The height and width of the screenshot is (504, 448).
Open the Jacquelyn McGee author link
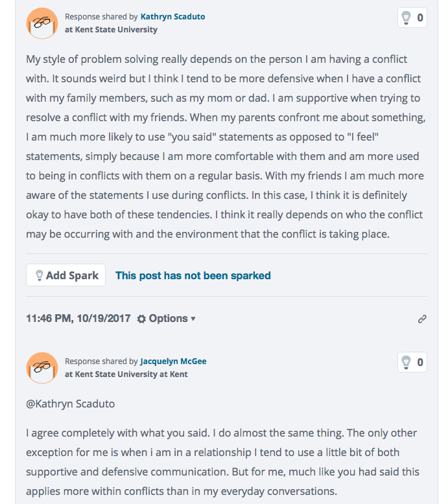click(x=173, y=361)
